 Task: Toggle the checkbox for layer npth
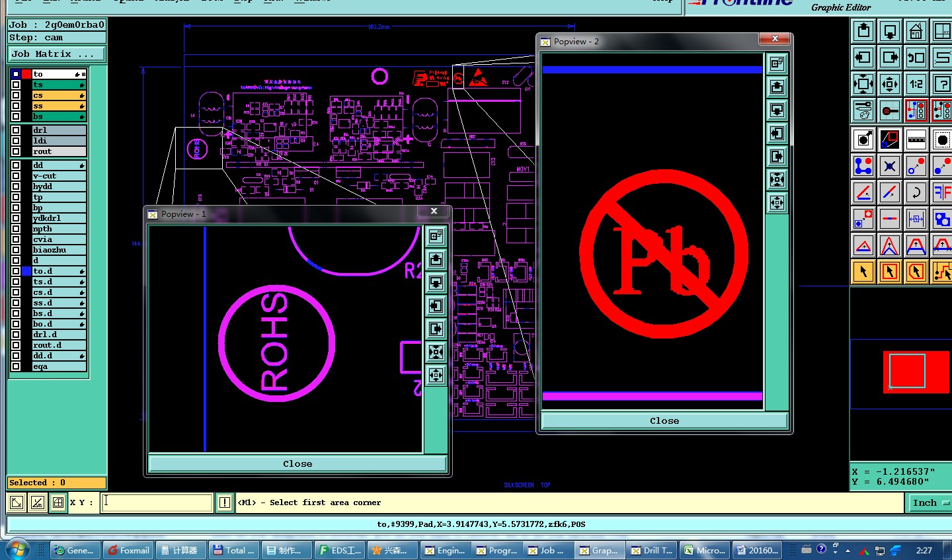click(16, 229)
